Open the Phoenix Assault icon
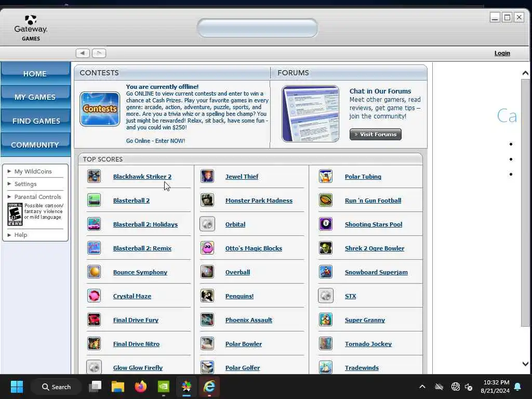 207,320
